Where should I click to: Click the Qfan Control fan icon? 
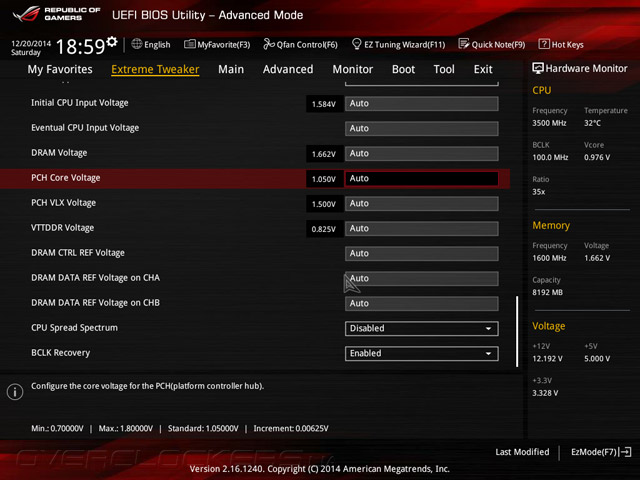269,44
